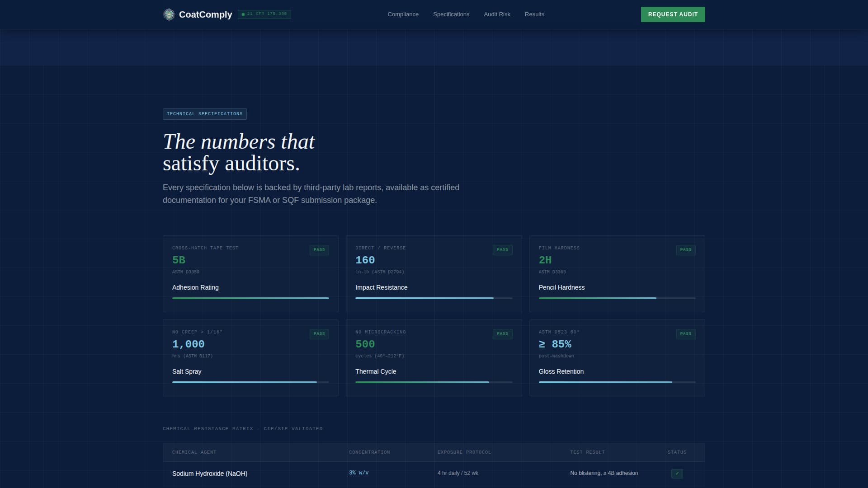Select the PASS badge on Thermal Cycle card
868x488 pixels.
[x=503, y=333]
